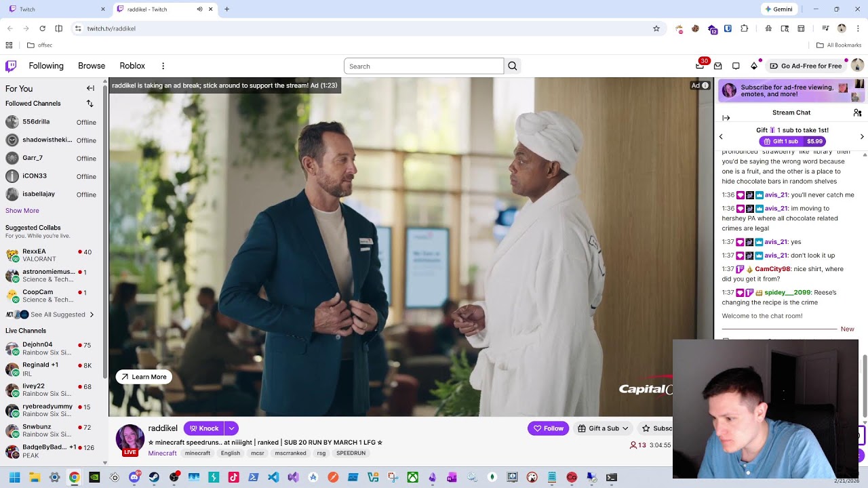Show next chat banner item
868x488 pixels.
[x=862, y=136]
